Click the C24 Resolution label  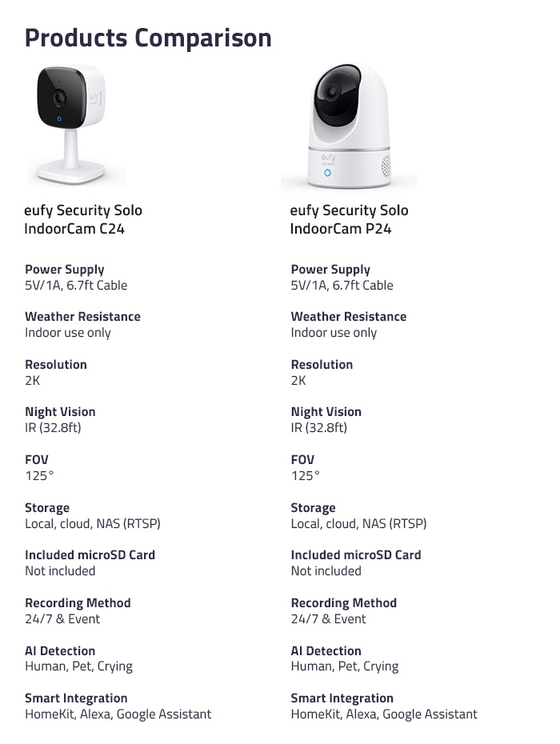56,365
